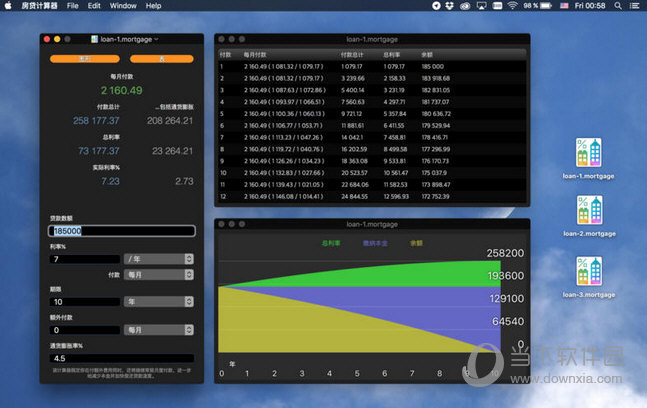The width and height of the screenshot is (647, 408).
Task: Click the 258200 axis label in chart
Action: 505,253
